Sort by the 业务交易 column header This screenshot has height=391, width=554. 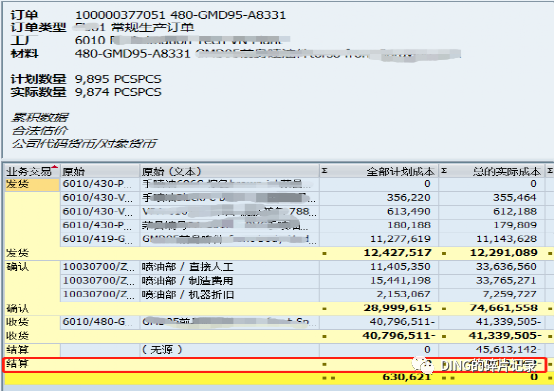coord(32,171)
